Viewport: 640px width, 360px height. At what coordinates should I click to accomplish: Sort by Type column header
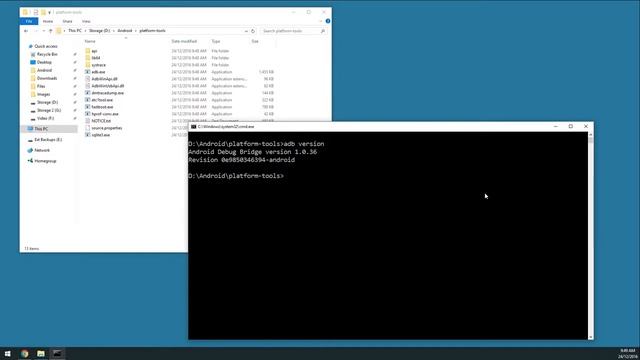(216, 41)
